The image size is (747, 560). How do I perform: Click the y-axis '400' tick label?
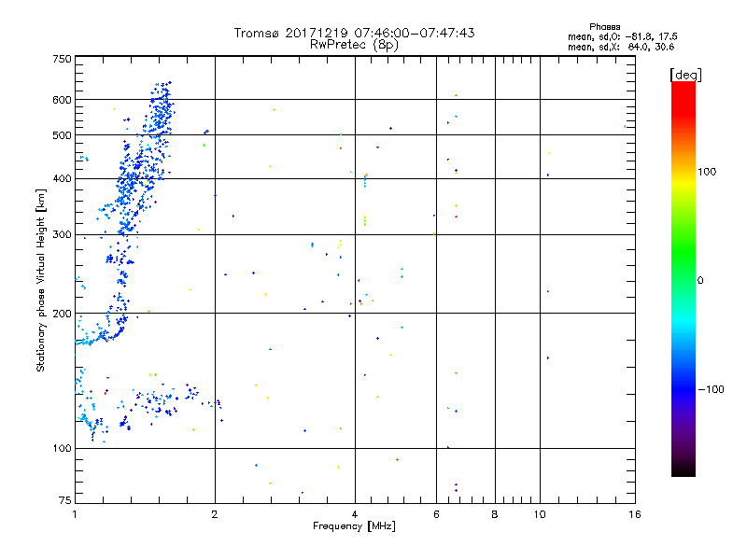tap(62, 179)
